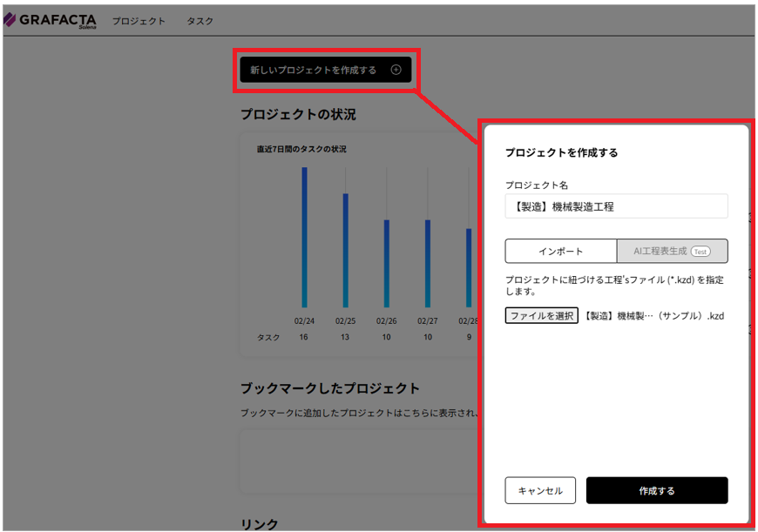The width and height of the screenshot is (758, 532).
Task: Click the plus icon on new project button
Action: 396,70
